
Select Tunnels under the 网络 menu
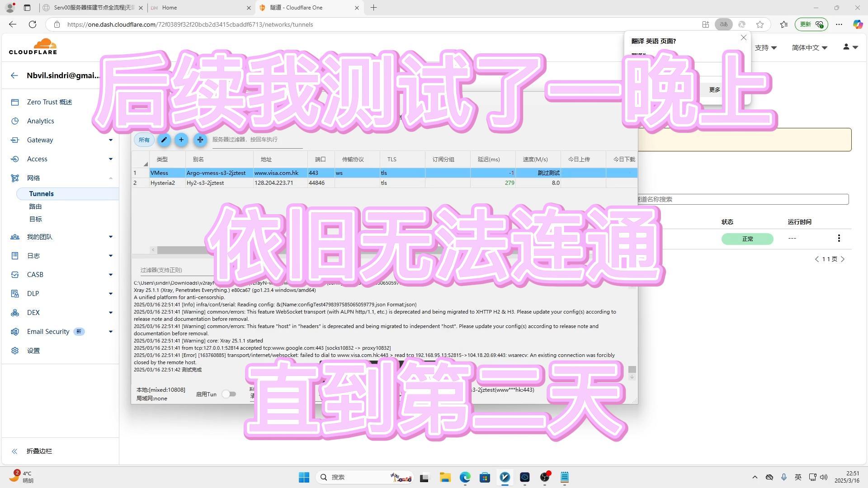coord(41,193)
